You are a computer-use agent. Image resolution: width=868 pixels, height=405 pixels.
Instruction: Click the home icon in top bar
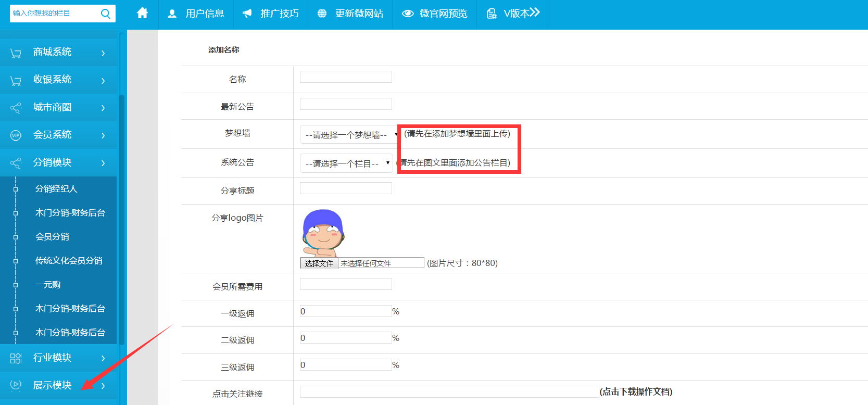(x=142, y=13)
